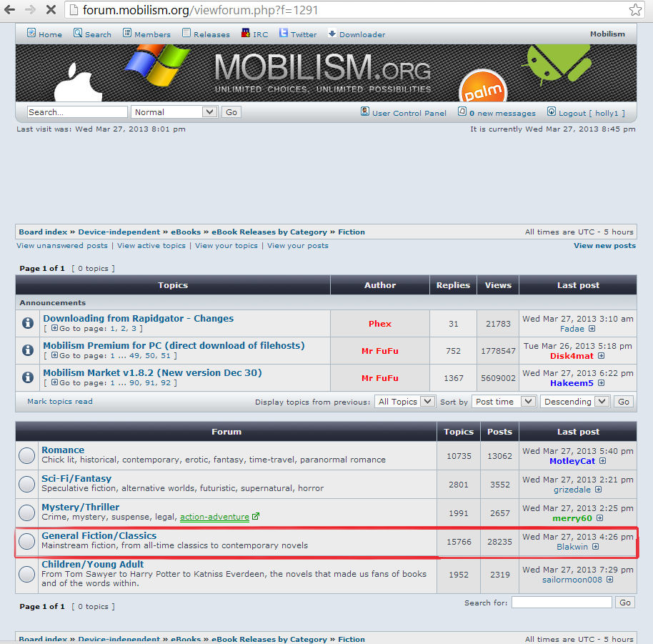653x644 pixels.
Task: Click Board index in top breadcrumb
Action: pos(43,232)
